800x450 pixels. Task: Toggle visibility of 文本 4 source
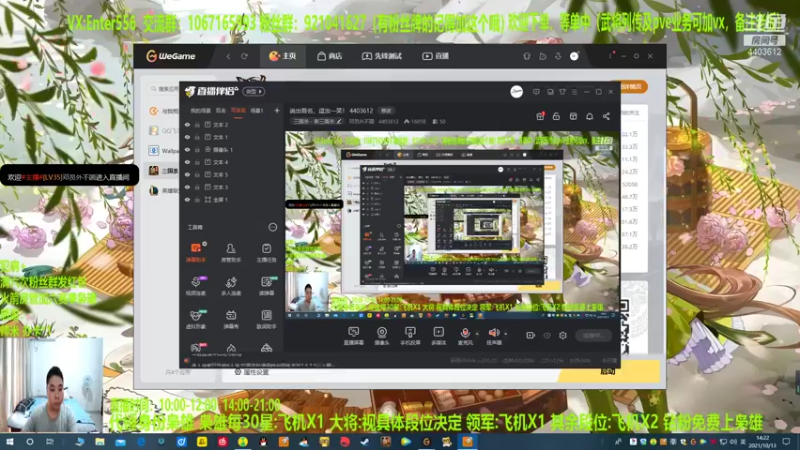click(x=187, y=162)
